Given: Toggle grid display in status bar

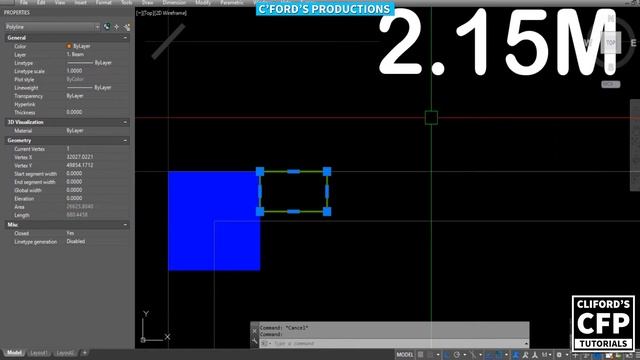Looking at the screenshot, I should (420, 355).
